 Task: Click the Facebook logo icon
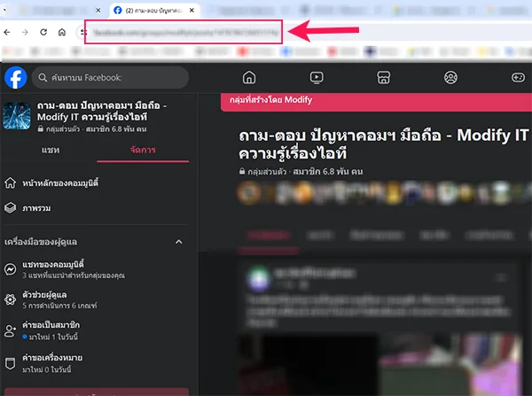tap(14, 77)
